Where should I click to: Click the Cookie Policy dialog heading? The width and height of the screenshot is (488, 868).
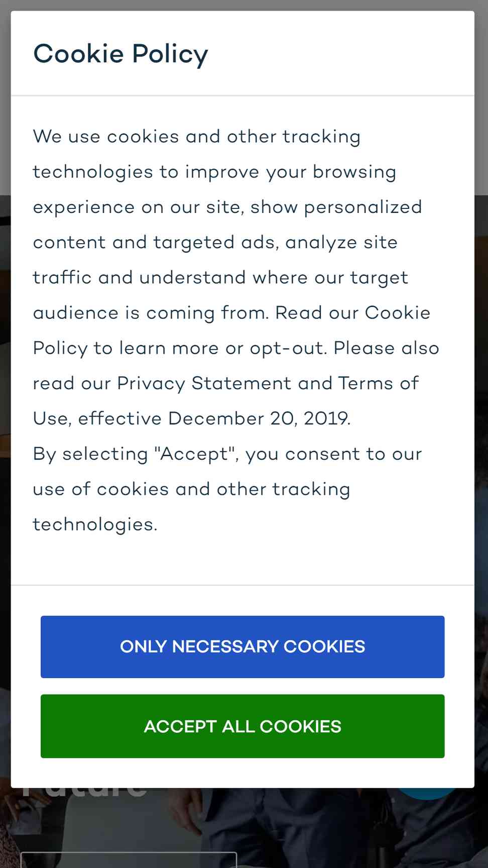(x=120, y=54)
